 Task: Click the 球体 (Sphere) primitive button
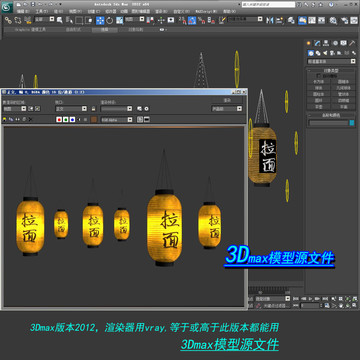point(319,88)
